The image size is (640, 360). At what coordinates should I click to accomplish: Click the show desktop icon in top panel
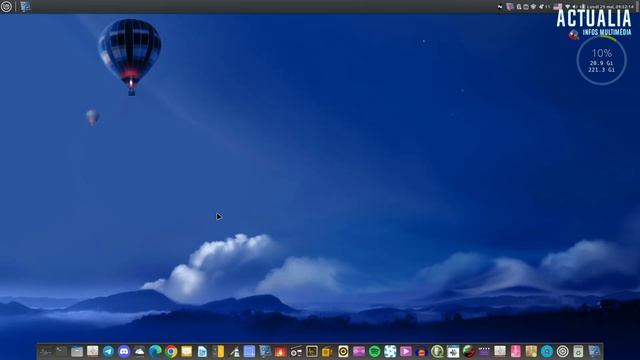pyautogui.click(x=25, y=7)
